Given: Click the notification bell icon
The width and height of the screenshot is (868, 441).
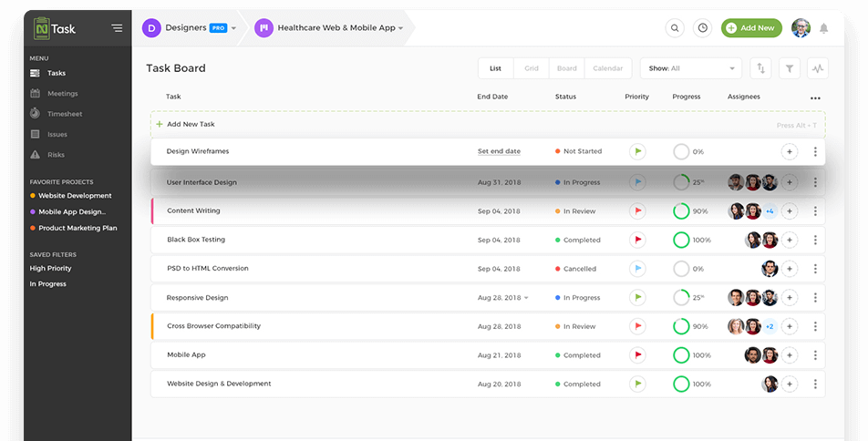Looking at the screenshot, I should coord(824,28).
